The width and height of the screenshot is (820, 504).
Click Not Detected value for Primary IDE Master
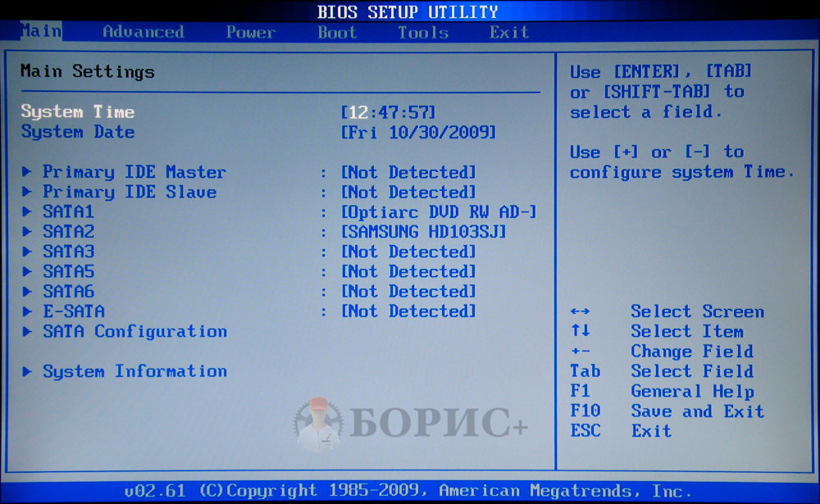point(408,172)
